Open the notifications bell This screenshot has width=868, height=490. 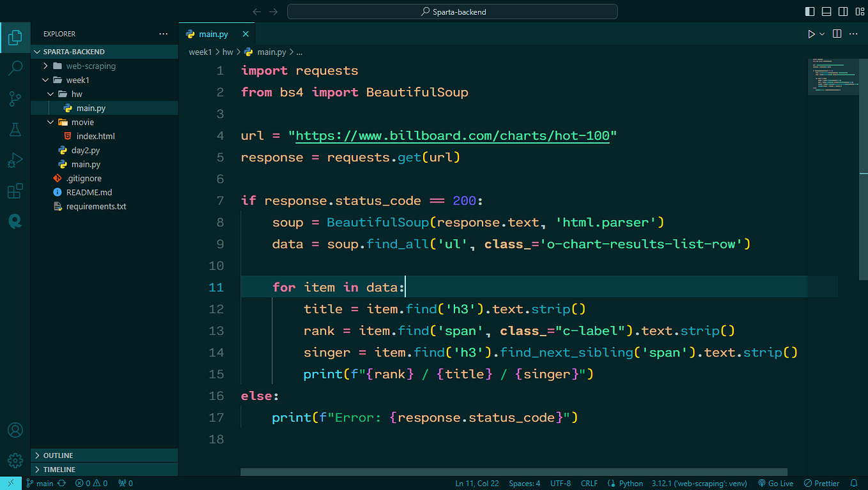(855, 483)
